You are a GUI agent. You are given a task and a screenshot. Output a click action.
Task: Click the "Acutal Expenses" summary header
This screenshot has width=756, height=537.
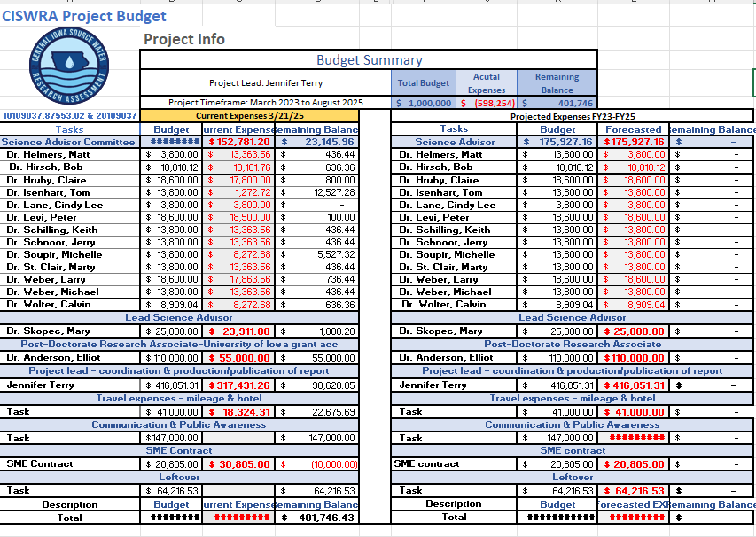point(487,83)
